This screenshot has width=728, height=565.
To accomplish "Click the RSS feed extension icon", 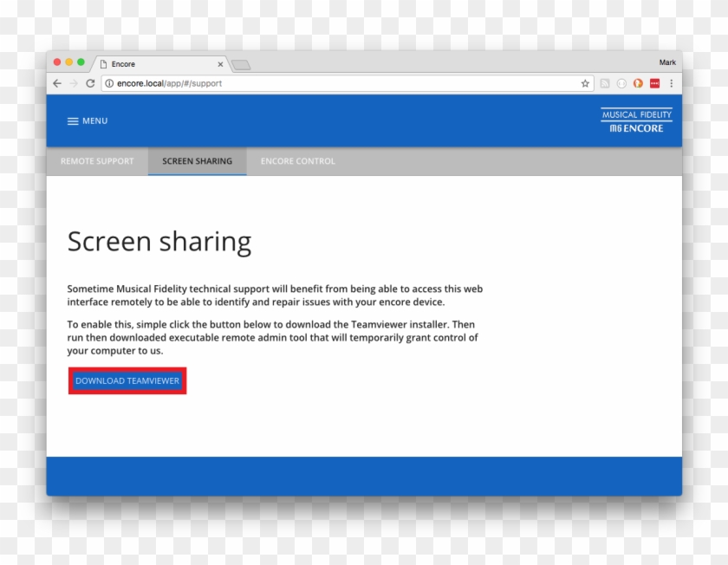I will 605,84.
